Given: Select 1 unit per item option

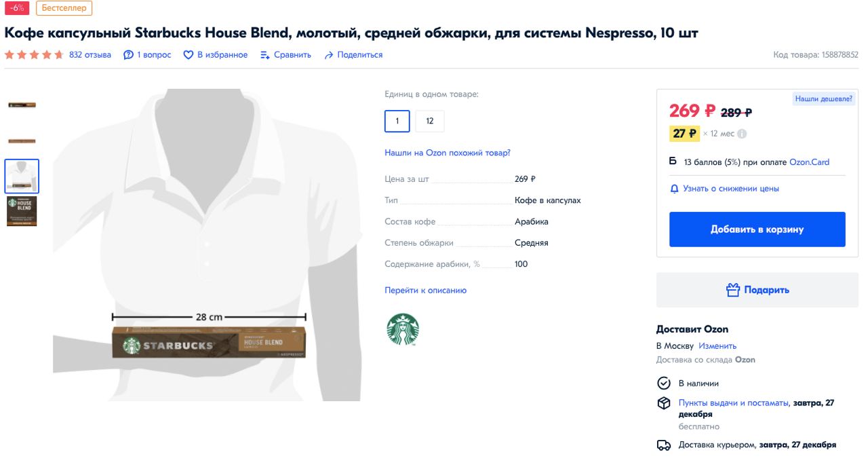Looking at the screenshot, I should tap(397, 121).
